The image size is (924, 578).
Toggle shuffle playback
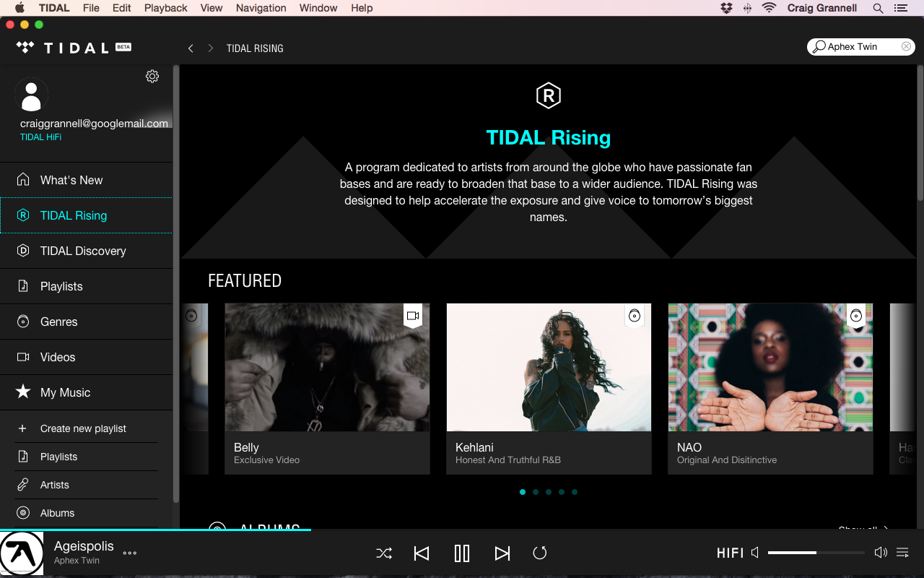coord(384,553)
